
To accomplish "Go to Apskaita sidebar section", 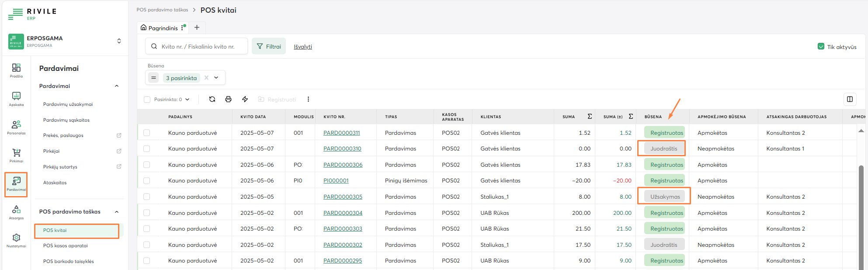I will [16, 99].
